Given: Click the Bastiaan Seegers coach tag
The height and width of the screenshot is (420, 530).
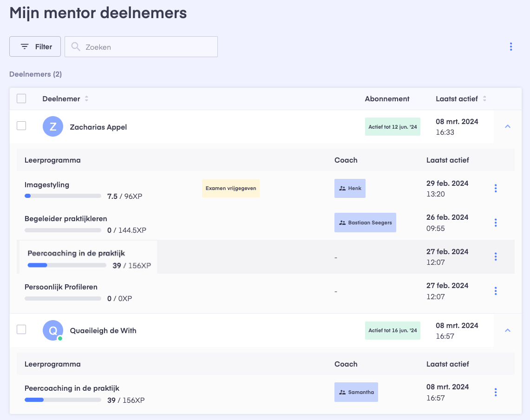Looking at the screenshot, I should (365, 223).
